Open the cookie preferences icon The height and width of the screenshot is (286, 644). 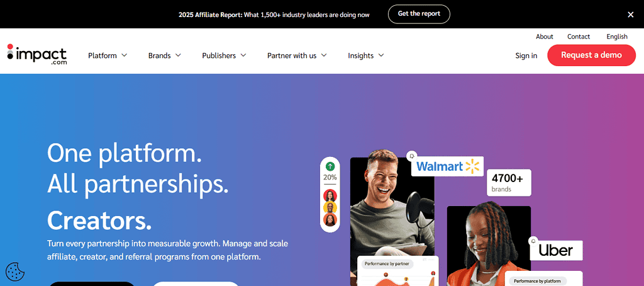coord(15,272)
